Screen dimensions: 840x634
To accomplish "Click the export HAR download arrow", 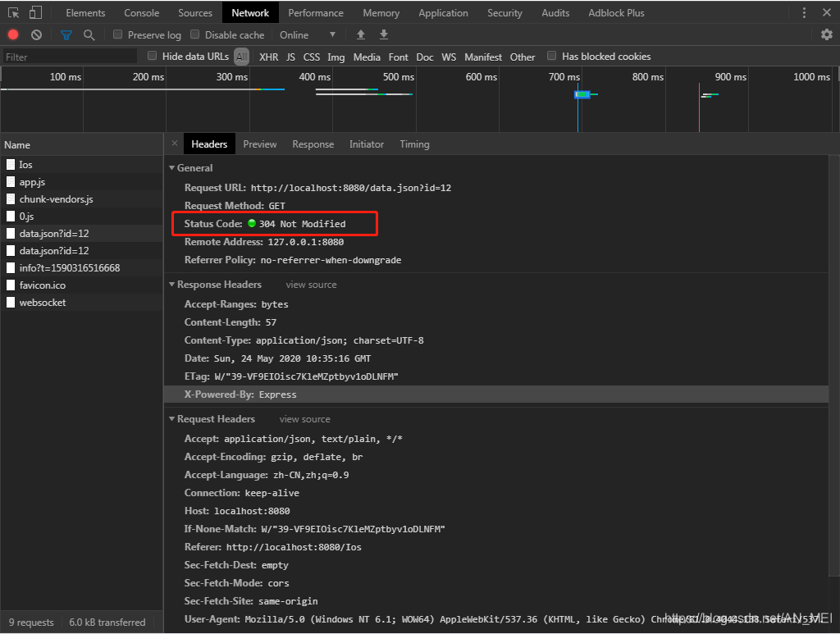I will tap(384, 34).
